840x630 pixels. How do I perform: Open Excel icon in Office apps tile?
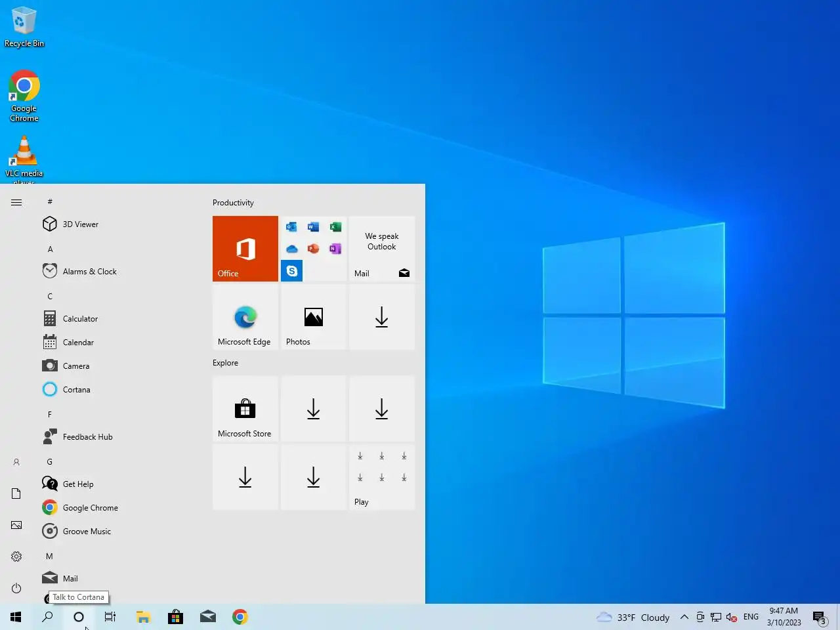pos(335,227)
